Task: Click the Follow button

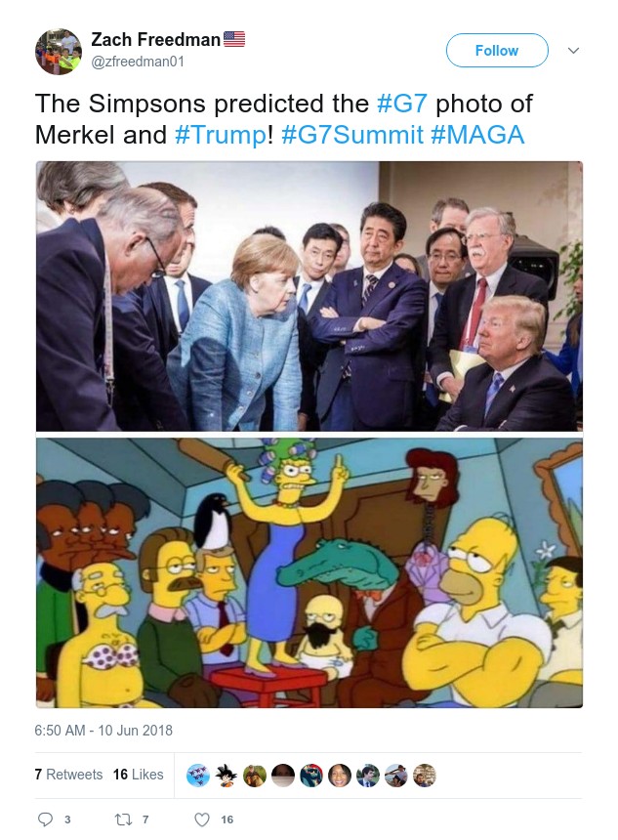Action: pyautogui.click(x=496, y=51)
